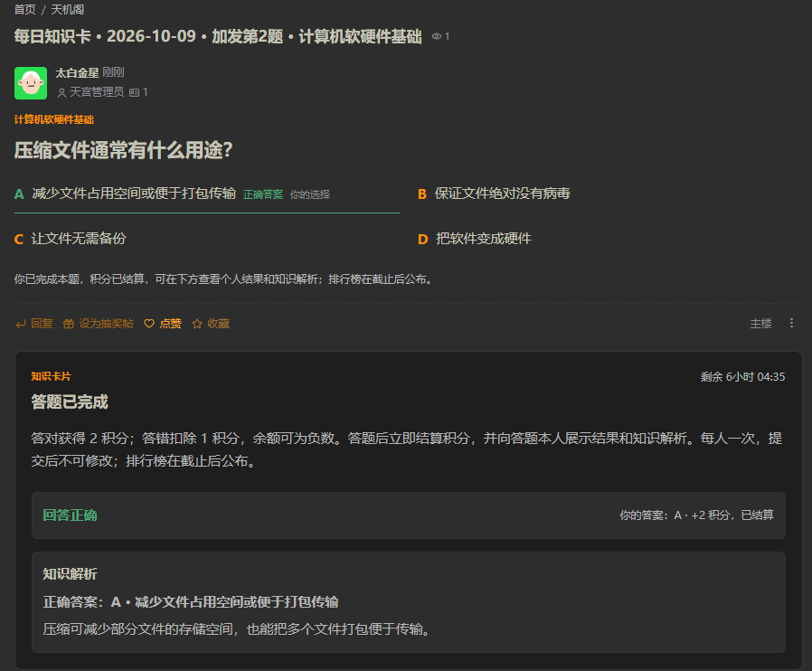Click the reply arrow icon
Image resolution: width=812 pixels, height=671 pixels.
coord(21,324)
